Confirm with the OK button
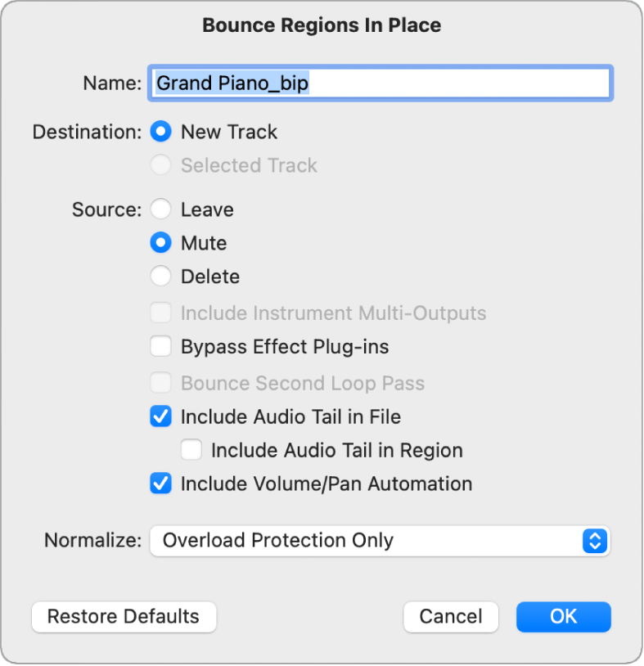The width and height of the screenshot is (644, 666). (x=563, y=617)
